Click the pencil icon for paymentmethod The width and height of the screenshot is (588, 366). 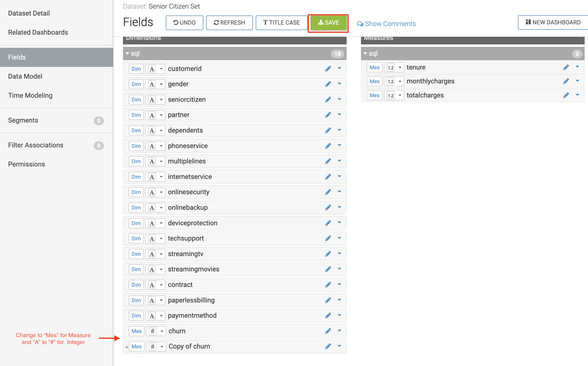[x=328, y=315]
